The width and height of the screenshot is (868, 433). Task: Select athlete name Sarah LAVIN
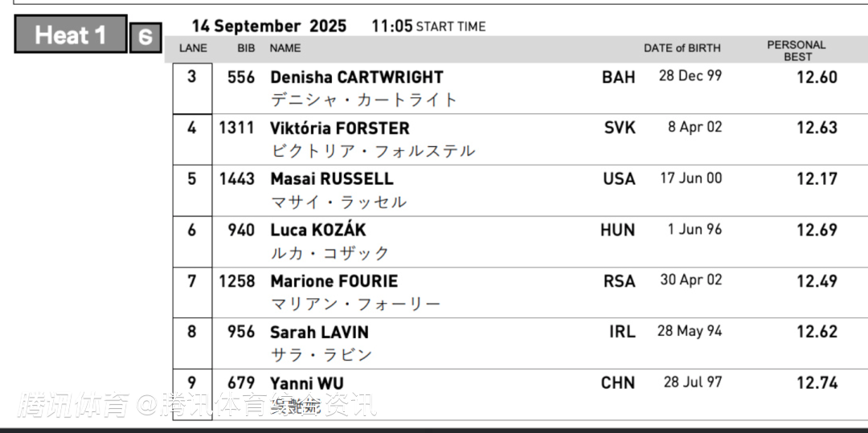point(319,333)
